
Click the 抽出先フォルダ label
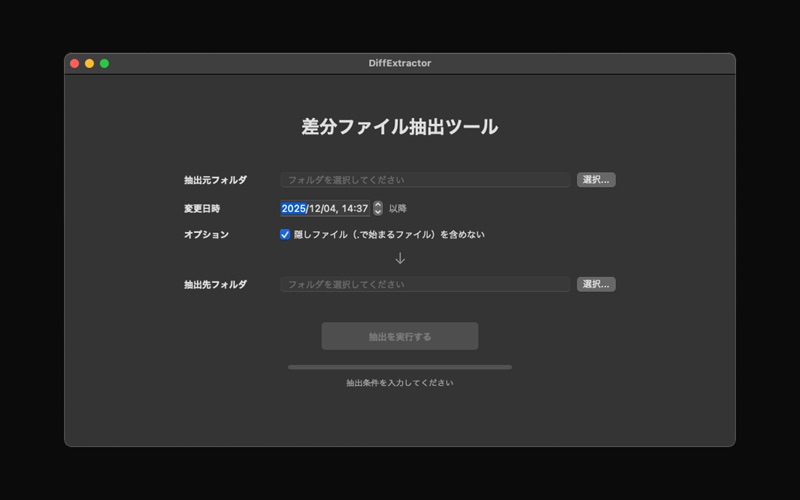pos(215,284)
